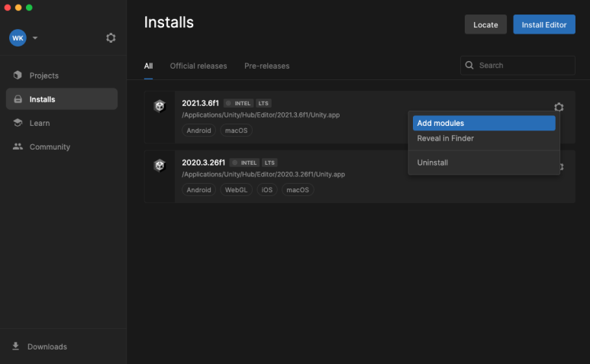The width and height of the screenshot is (590, 364).
Task: Click version text 2020.3.26f1
Action: coord(203,163)
